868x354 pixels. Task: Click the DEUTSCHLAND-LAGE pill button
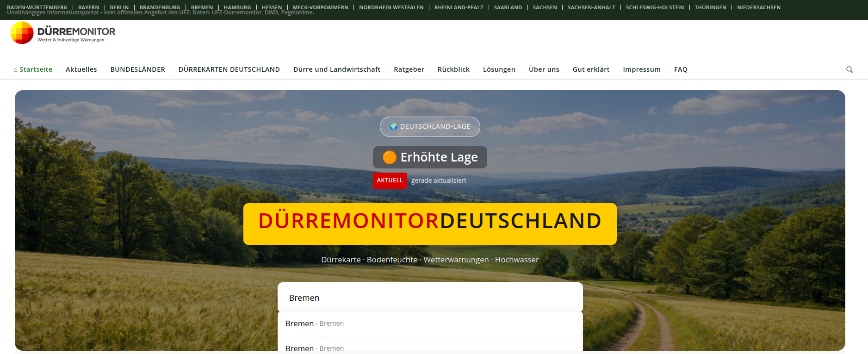pos(430,127)
